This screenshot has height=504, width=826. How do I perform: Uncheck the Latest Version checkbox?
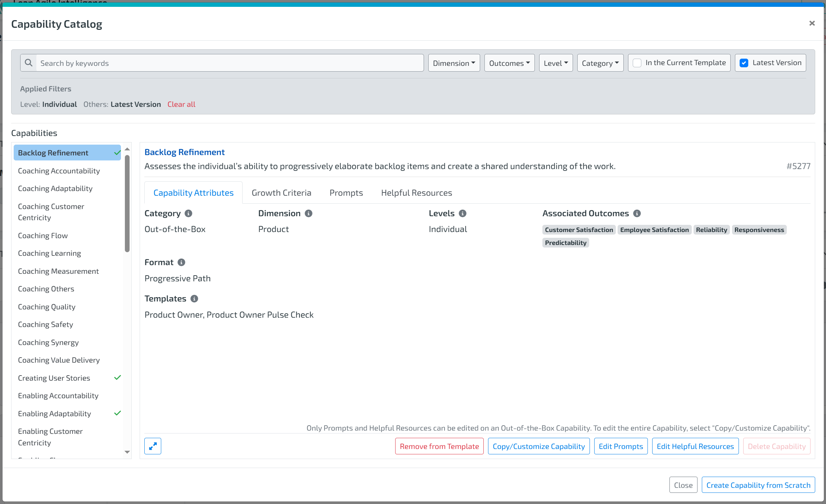(744, 63)
